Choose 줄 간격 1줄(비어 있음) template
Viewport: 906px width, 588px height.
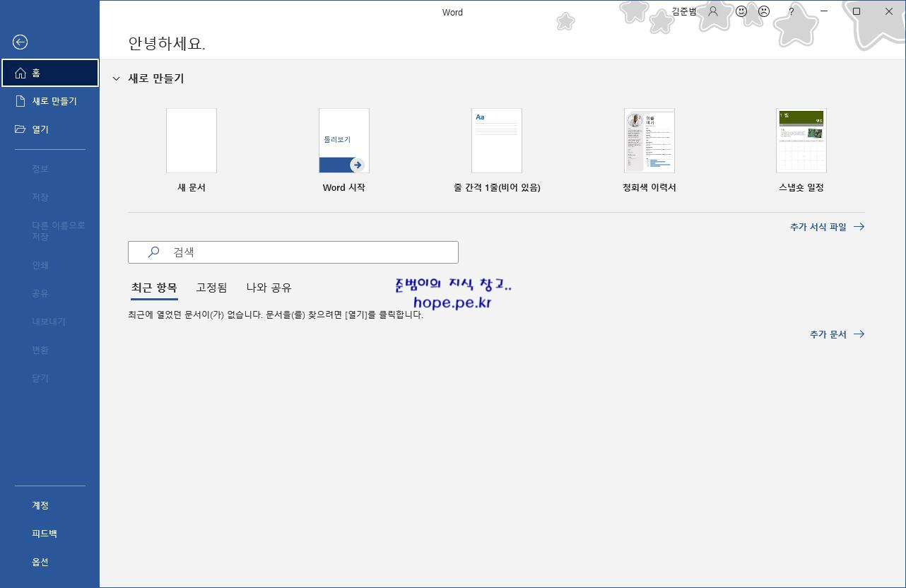[x=497, y=141]
